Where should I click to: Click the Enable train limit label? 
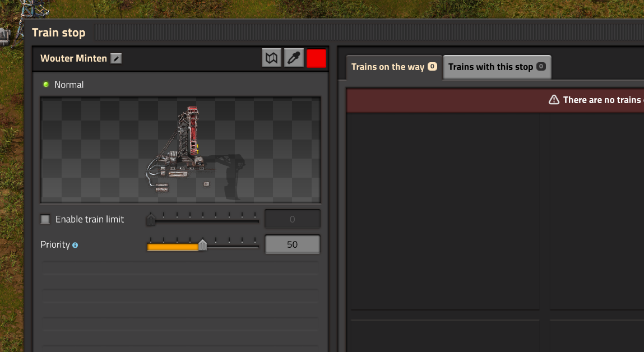(90, 219)
